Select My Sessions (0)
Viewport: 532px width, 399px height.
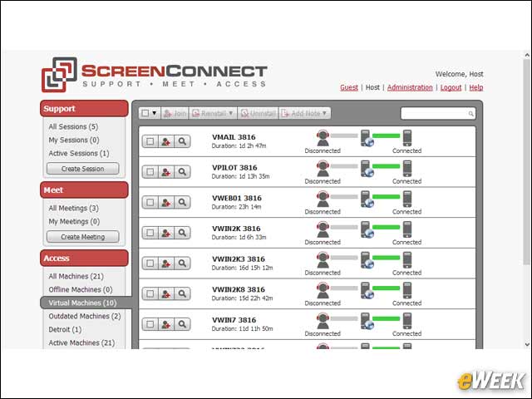[x=74, y=140]
